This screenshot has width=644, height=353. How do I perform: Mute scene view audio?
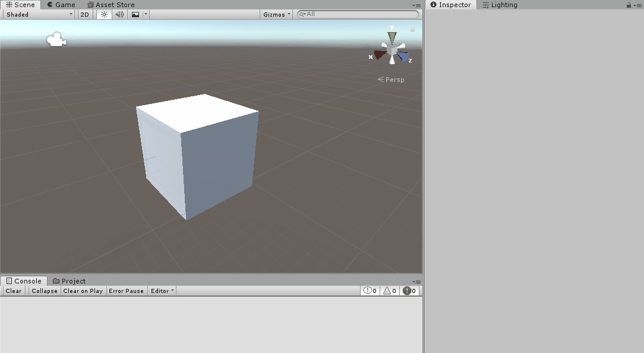click(x=119, y=14)
